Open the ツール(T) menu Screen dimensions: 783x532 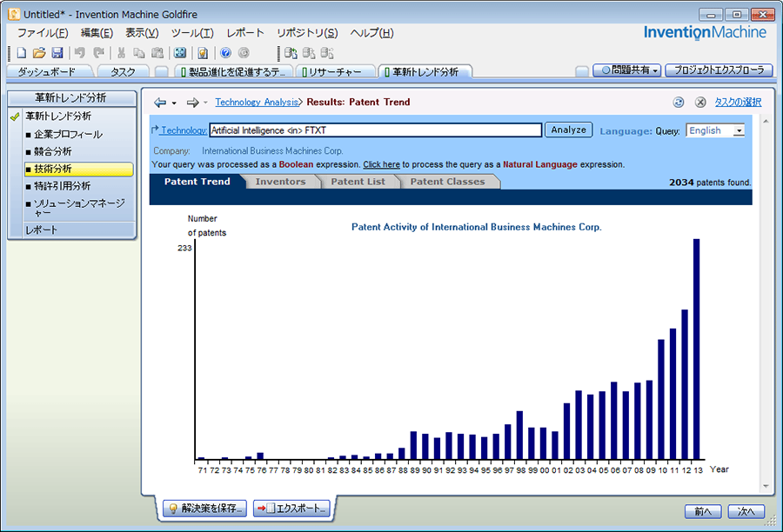point(192,33)
